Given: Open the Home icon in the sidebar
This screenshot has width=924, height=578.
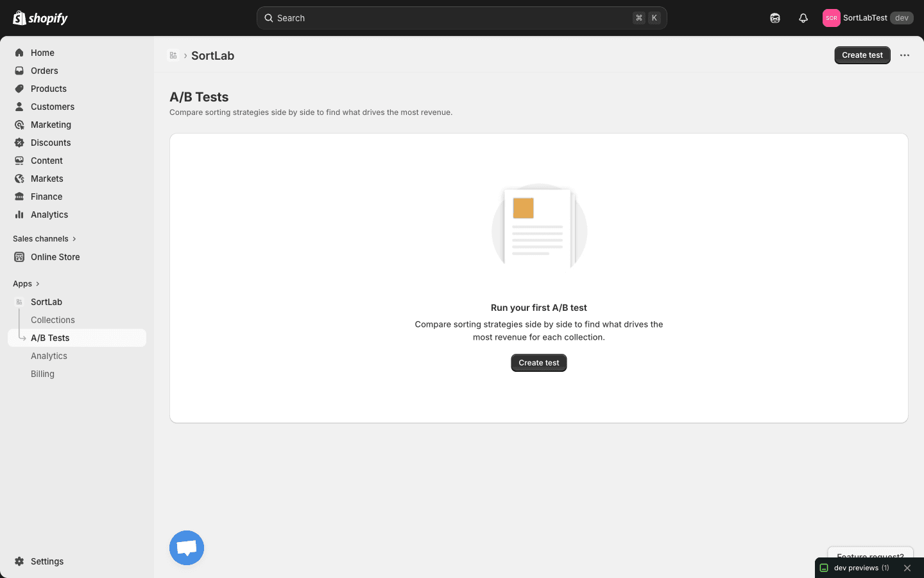Looking at the screenshot, I should pos(19,53).
